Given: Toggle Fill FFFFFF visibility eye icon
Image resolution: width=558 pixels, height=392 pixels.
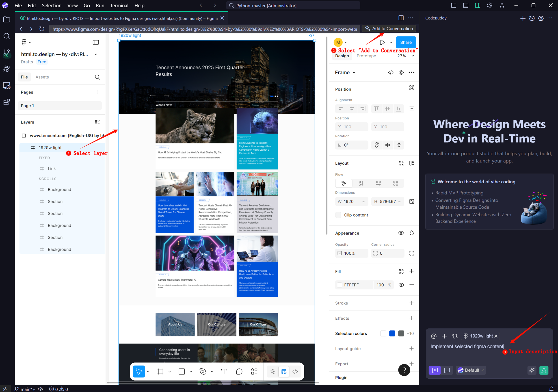Looking at the screenshot, I should (401, 285).
